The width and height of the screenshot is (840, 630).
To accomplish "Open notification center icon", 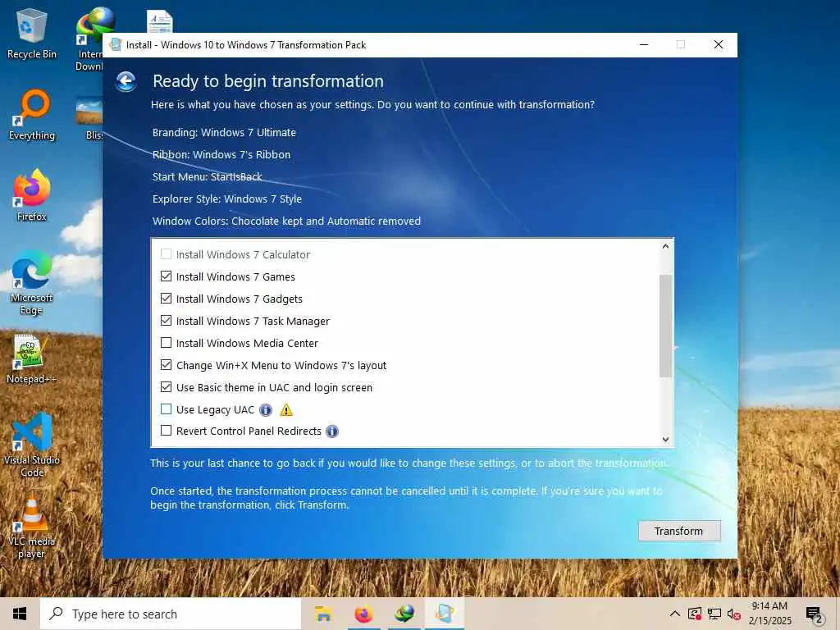I will (x=814, y=614).
